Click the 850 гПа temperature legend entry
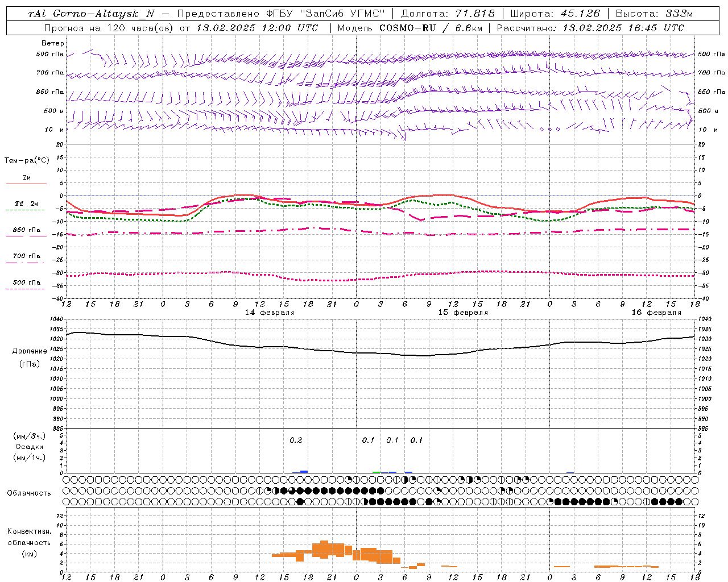The height and width of the screenshot is (582, 728). (x=27, y=230)
